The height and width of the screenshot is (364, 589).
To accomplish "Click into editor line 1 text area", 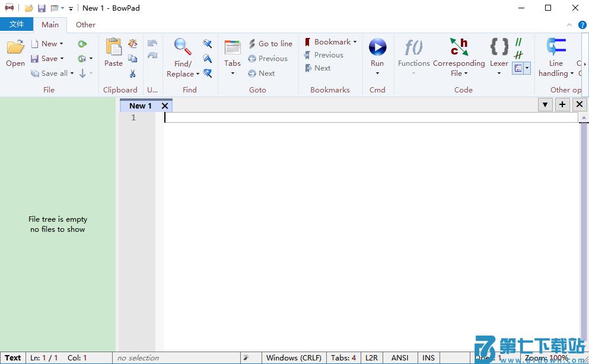I will [371, 117].
